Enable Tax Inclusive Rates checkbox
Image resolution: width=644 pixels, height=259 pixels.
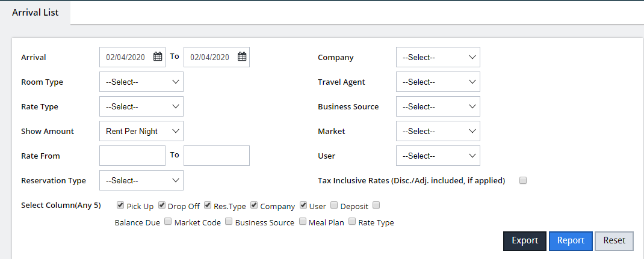[x=523, y=180]
